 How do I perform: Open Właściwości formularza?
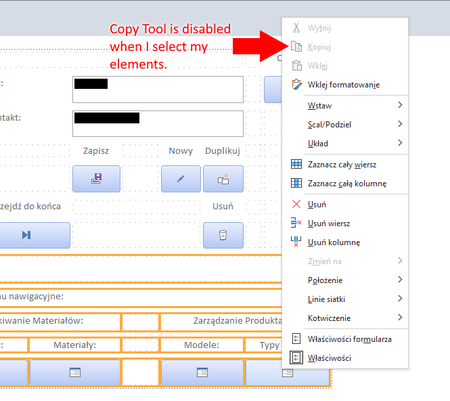[x=345, y=339]
